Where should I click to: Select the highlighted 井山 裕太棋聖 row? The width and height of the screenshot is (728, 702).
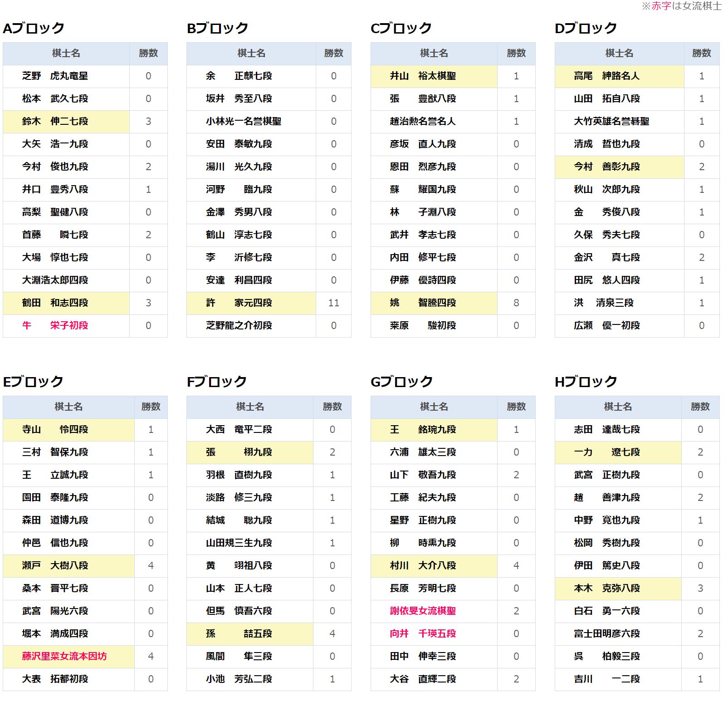(422, 76)
